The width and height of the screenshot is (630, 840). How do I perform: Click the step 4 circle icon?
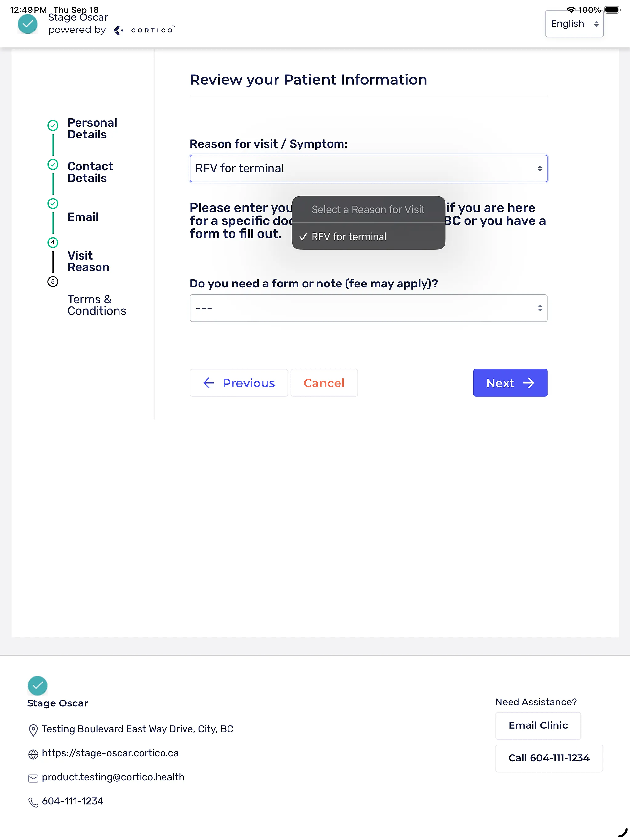point(53,243)
